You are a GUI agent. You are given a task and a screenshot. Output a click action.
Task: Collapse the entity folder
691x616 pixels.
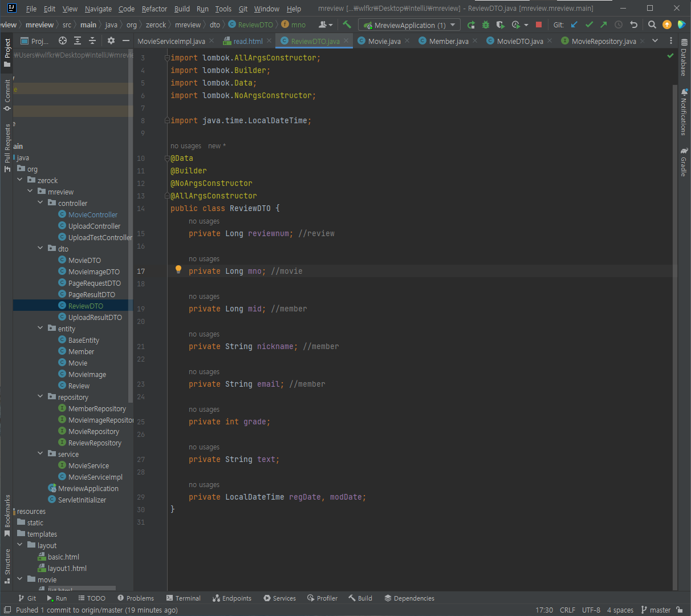pyautogui.click(x=40, y=329)
